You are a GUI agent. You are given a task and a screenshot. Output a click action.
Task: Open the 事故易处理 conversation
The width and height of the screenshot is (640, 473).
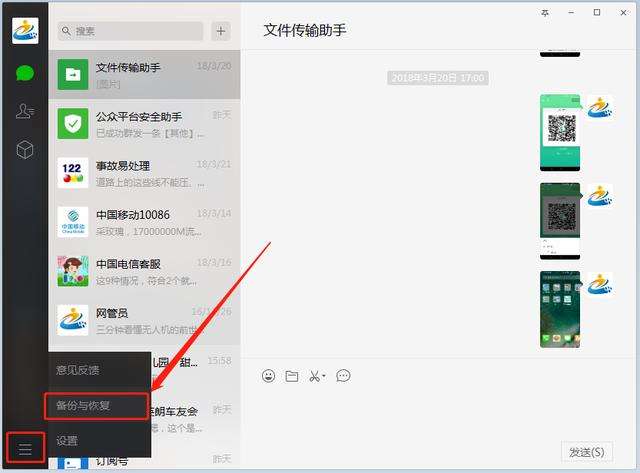pyautogui.click(x=144, y=173)
